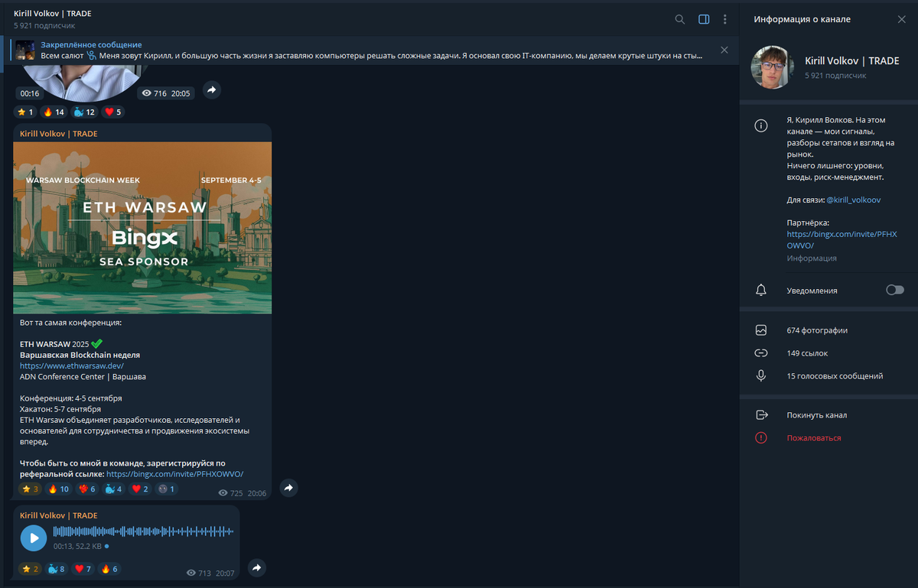Add heart reaction with 7 on voice message
Screen dimensions: 918x588
tap(83, 569)
